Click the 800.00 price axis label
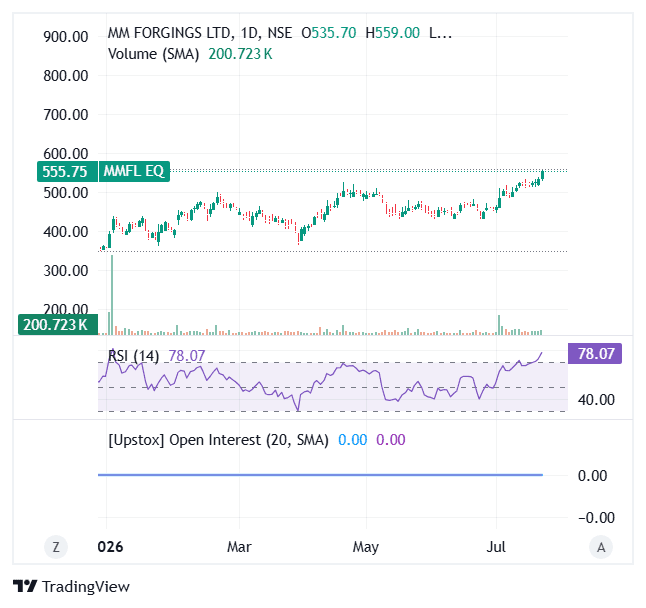The image size is (646, 608). [66, 76]
